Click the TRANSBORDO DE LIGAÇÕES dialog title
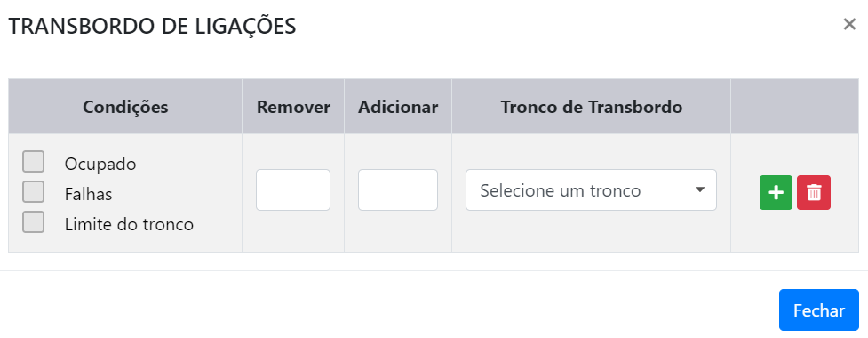Image resolution: width=868 pixels, height=338 pixels. tap(152, 27)
